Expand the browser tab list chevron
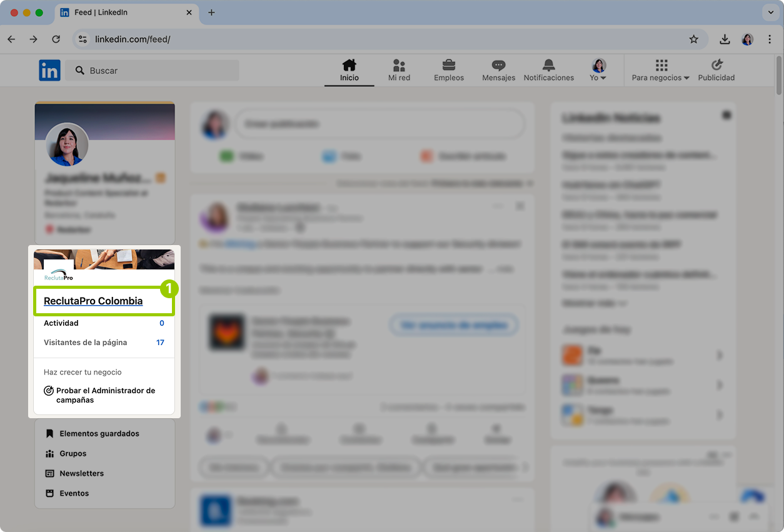 pyautogui.click(x=770, y=13)
